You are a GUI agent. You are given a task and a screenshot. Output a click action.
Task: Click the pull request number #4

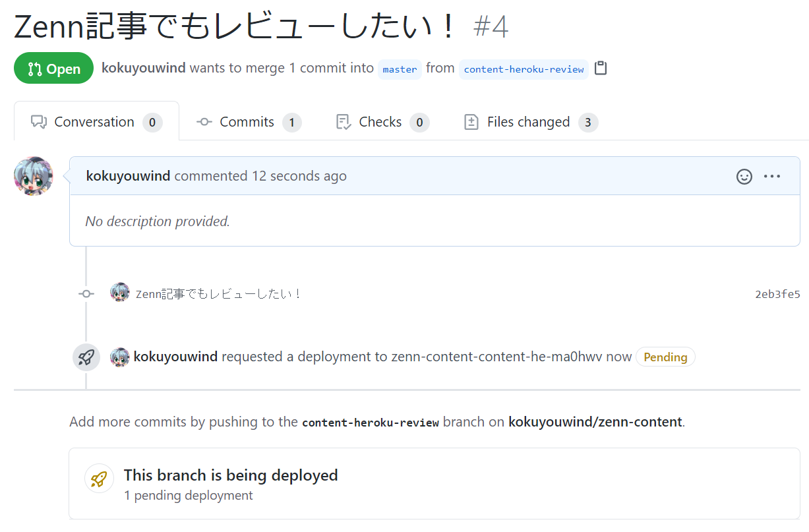pos(491,27)
